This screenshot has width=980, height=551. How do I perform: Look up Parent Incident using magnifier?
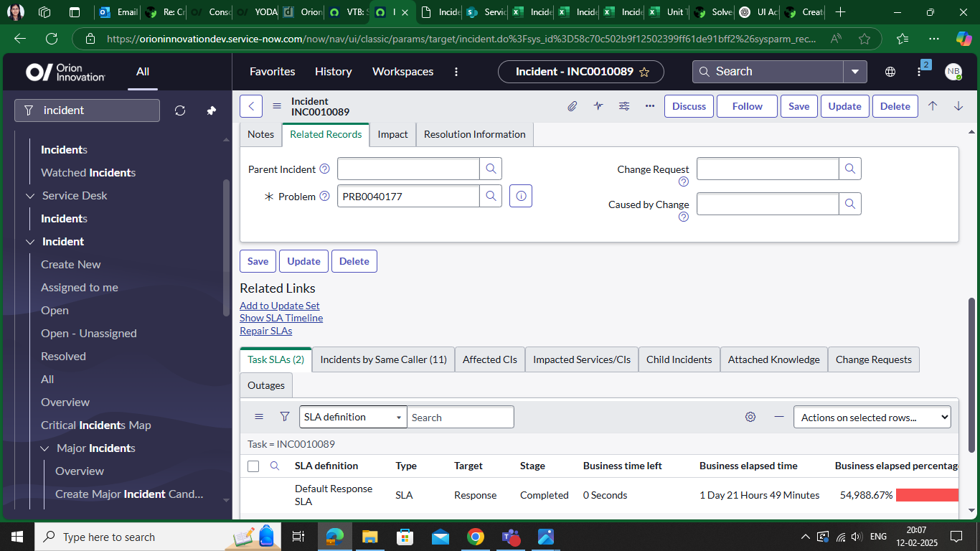(491, 169)
